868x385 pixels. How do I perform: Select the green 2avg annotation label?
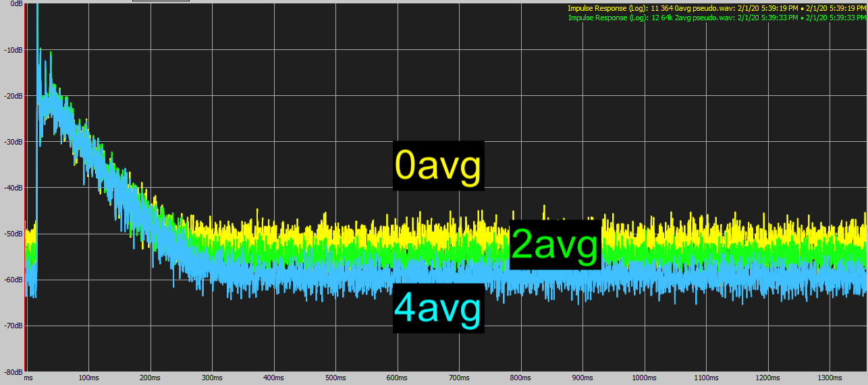click(x=555, y=245)
